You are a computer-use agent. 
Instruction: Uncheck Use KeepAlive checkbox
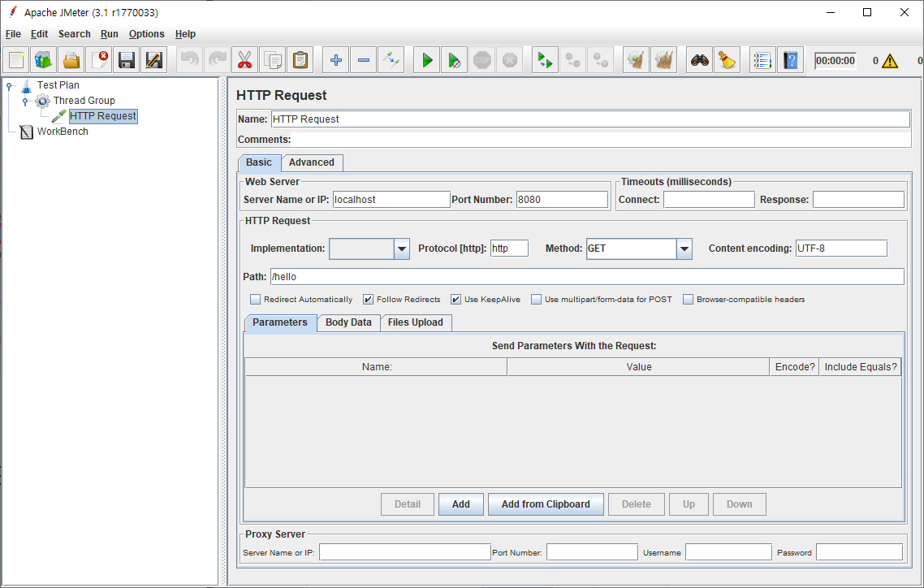[456, 300]
